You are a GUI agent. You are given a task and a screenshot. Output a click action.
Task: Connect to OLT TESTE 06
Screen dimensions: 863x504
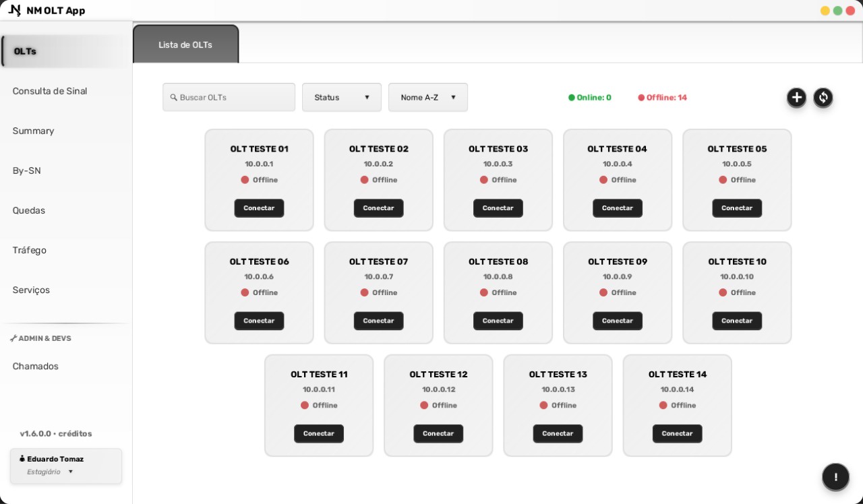point(259,321)
